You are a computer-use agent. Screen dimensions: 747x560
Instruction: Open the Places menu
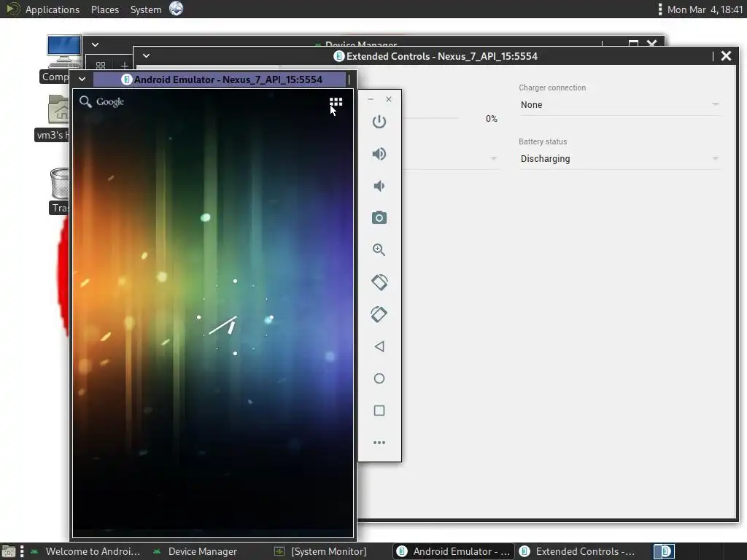coord(105,9)
